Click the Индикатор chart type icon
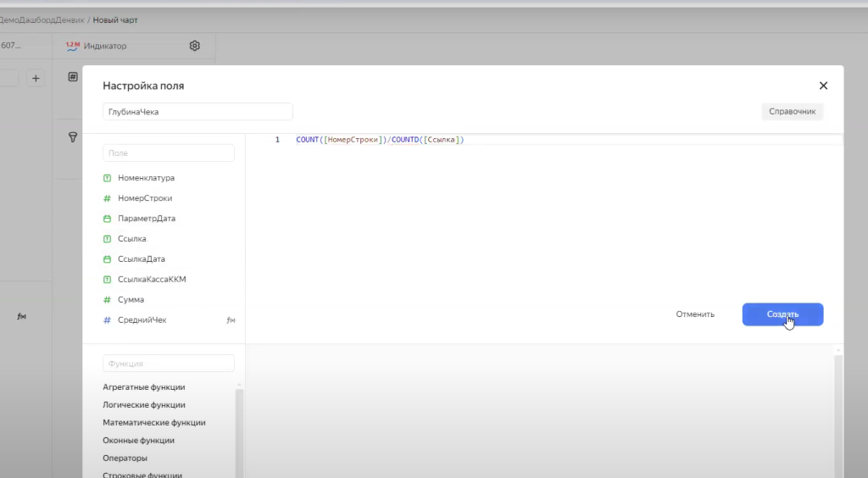Image resolution: width=868 pixels, height=478 pixels. point(72,46)
